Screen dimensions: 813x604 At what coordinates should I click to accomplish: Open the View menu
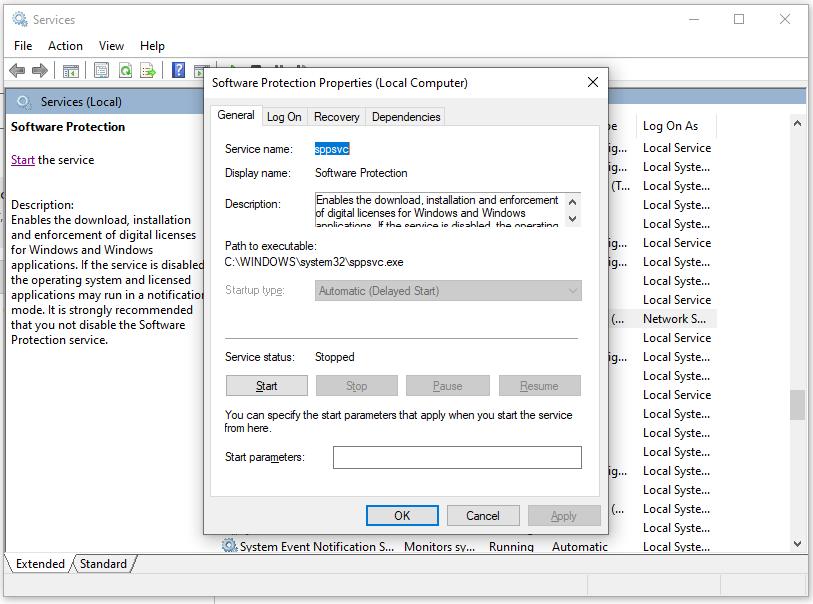pyautogui.click(x=111, y=46)
